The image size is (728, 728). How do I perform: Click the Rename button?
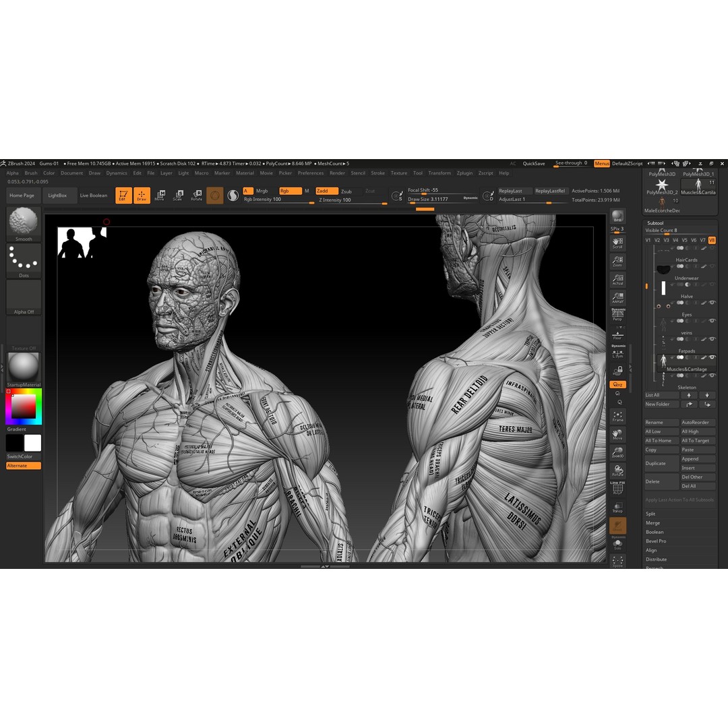pyautogui.click(x=661, y=423)
